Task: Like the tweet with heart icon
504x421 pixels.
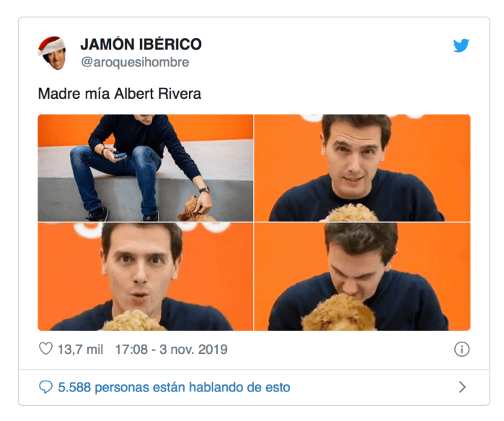Action: 45,349
